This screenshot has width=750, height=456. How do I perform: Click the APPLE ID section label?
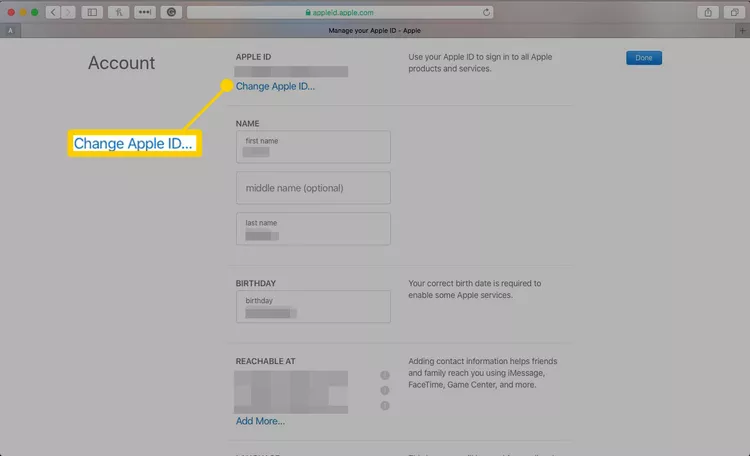click(x=253, y=57)
